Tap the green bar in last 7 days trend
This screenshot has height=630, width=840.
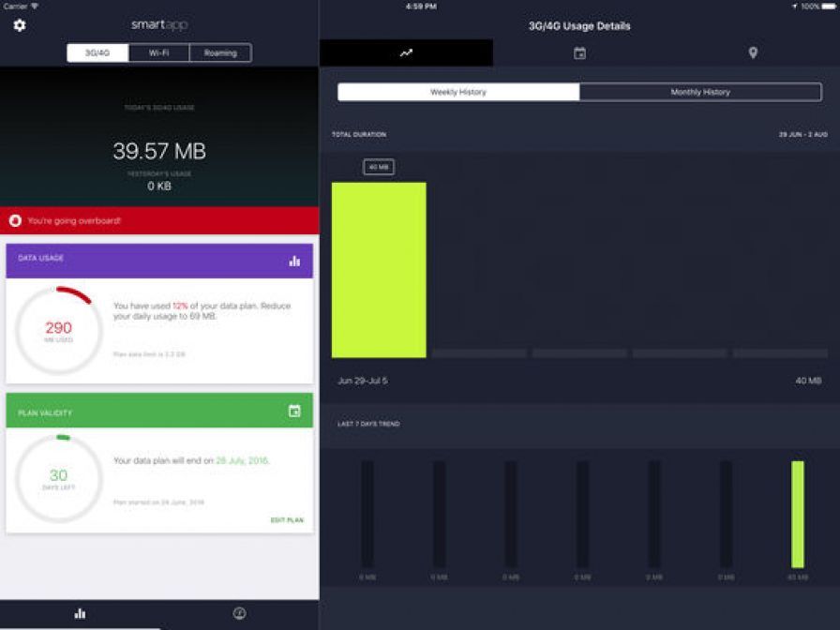click(798, 514)
